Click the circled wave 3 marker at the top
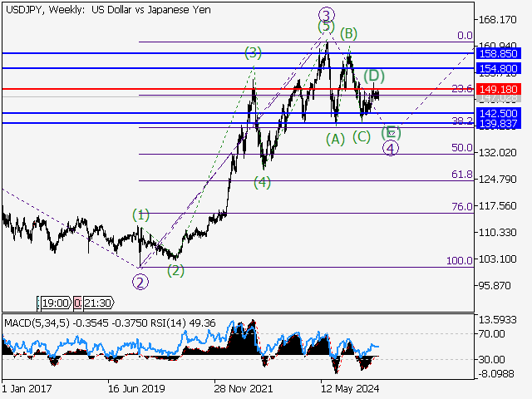This screenshot has height=399, width=532. tap(326, 15)
